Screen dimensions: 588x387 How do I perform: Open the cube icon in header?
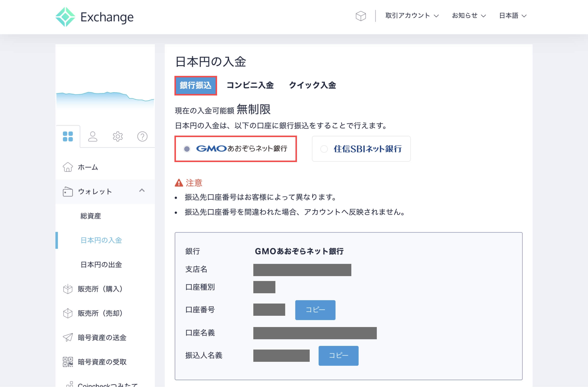pyautogui.click(x=361, y=16)
